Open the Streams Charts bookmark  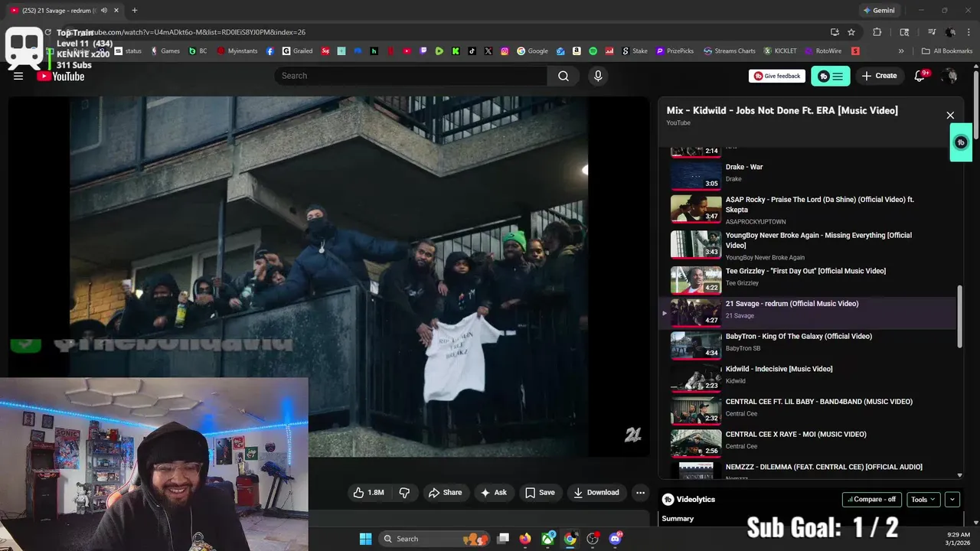pos(730,51)
